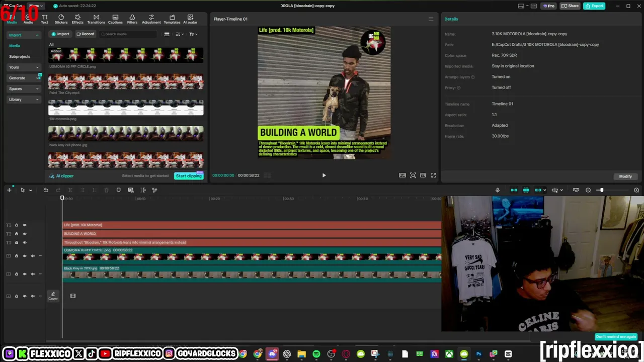The width and height of the screenshot is (644, 362).
Task: Click the Search media input field
Action: point(128,34)
